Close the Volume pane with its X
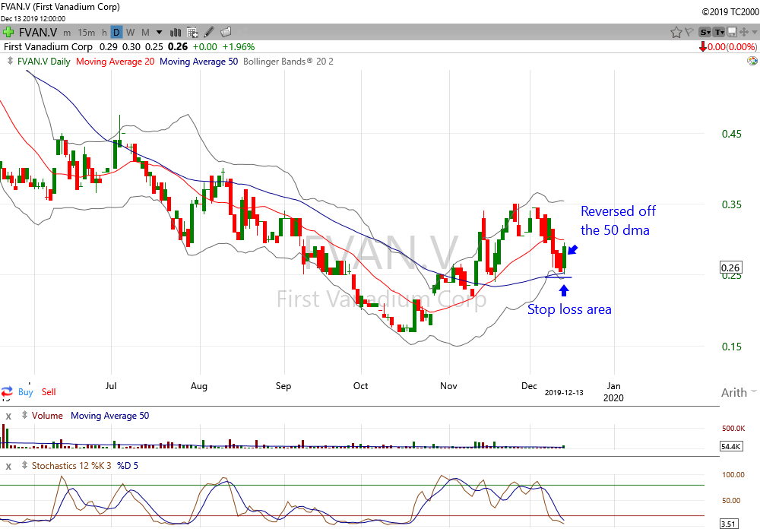This screenshot has width=760, height=532. (x=8, y=416)
